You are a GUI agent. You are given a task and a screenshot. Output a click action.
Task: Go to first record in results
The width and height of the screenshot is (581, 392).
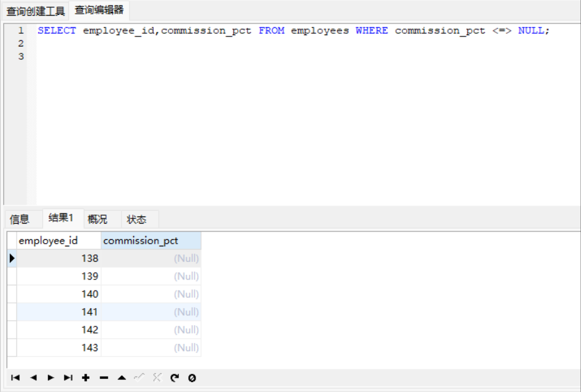[x=15, y=378]
